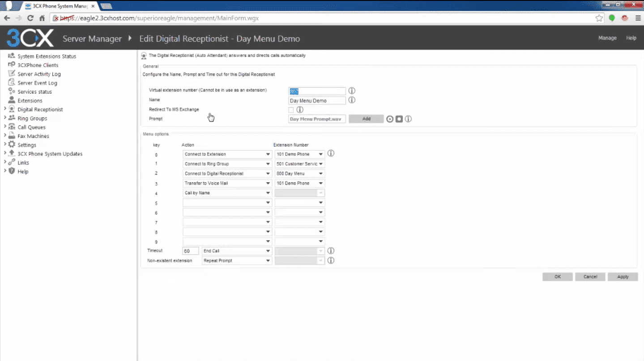Open 800 Day Menu extension dropdown

[x=300, y=174]
